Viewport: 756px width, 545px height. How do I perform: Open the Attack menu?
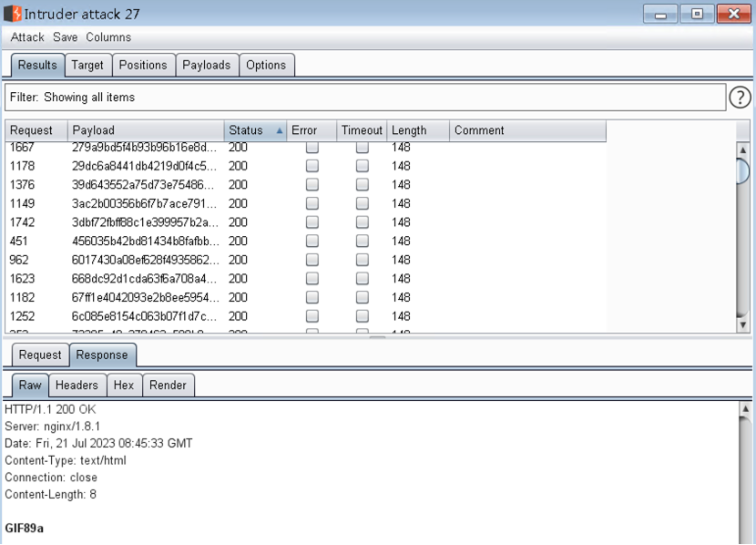tap(27, 37)
